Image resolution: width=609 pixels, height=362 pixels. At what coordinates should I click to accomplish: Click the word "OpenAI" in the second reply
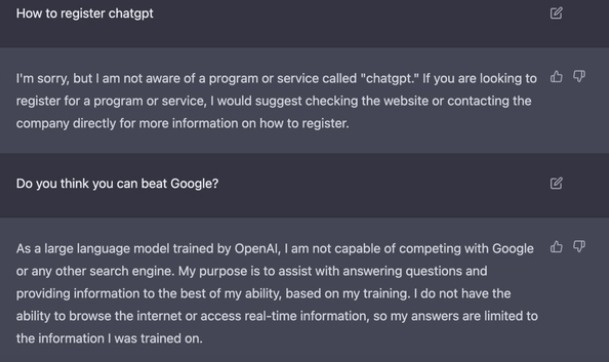coord(257,249)
